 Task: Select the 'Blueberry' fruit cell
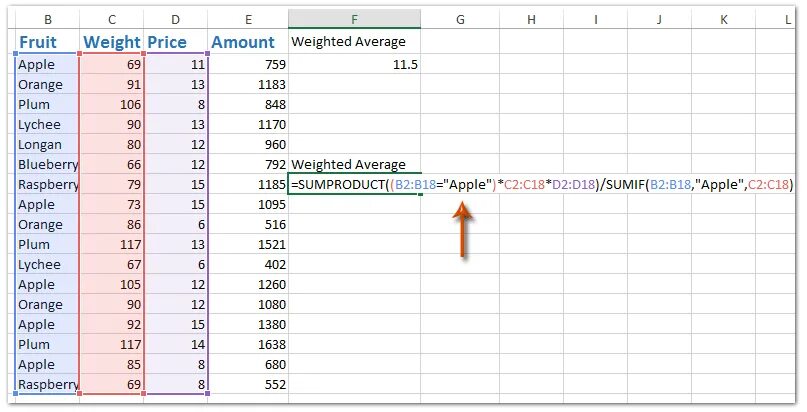coord(47,165)
